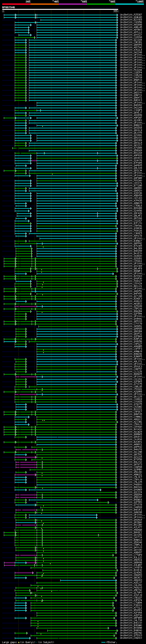
Task: Select the UniRef100_C9E2R1 label
Action: (131, 42)
